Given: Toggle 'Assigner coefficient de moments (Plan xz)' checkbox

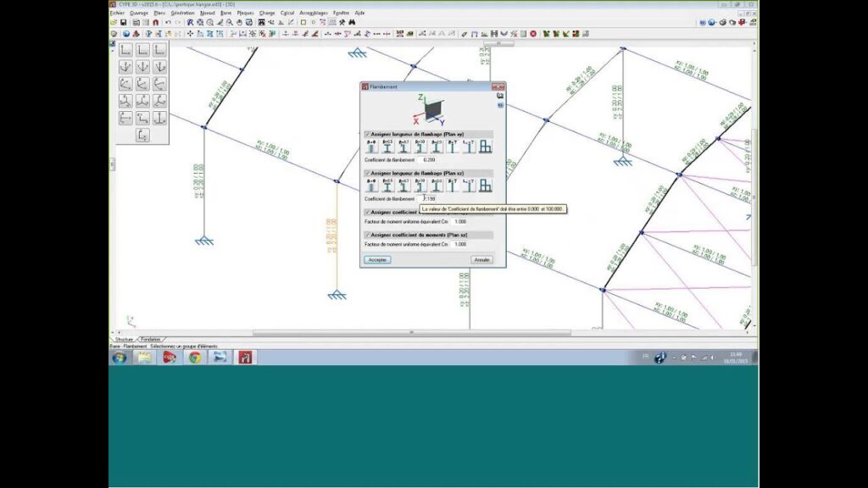Looking at the screenshot, I should 367,235.
